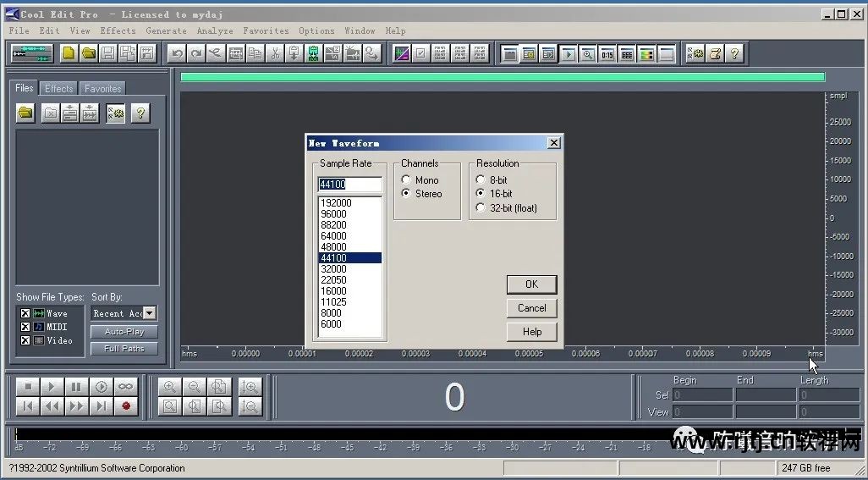Open settings with the toolbar gear icon
This screenshot has width=868, height=480.
point(695,53)
